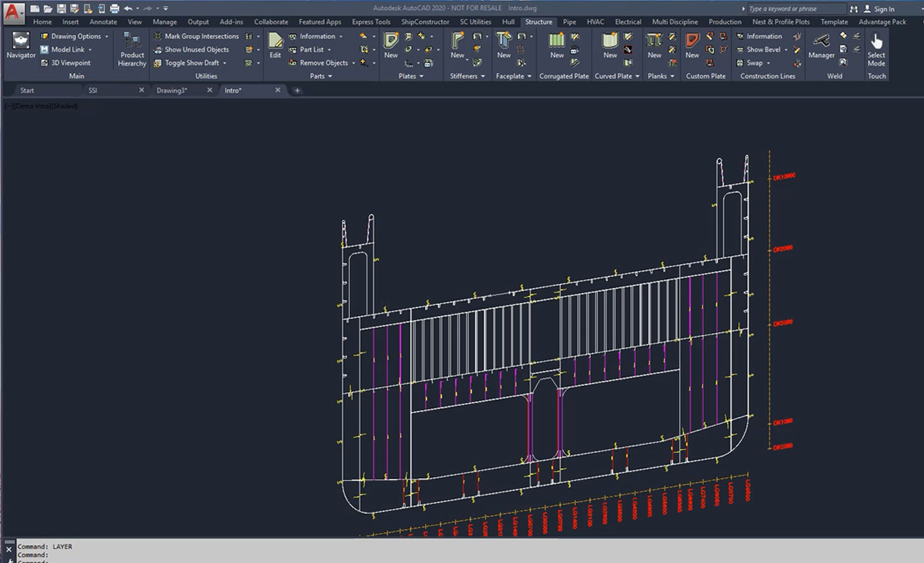Switch to the Structure ribbon tab
This screenshot has height=563, width=924.
(538, 21)
